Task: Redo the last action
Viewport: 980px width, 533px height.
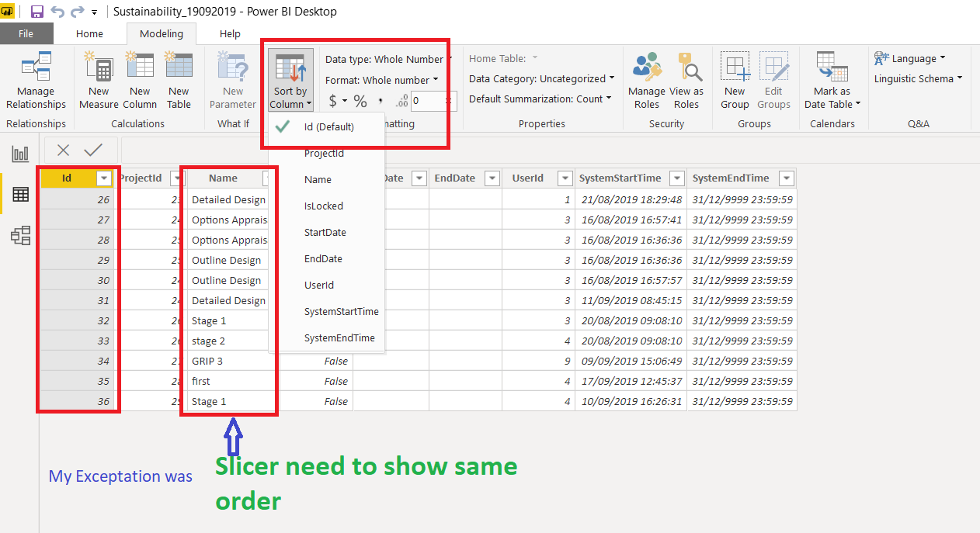Action: tap(77, 12)
